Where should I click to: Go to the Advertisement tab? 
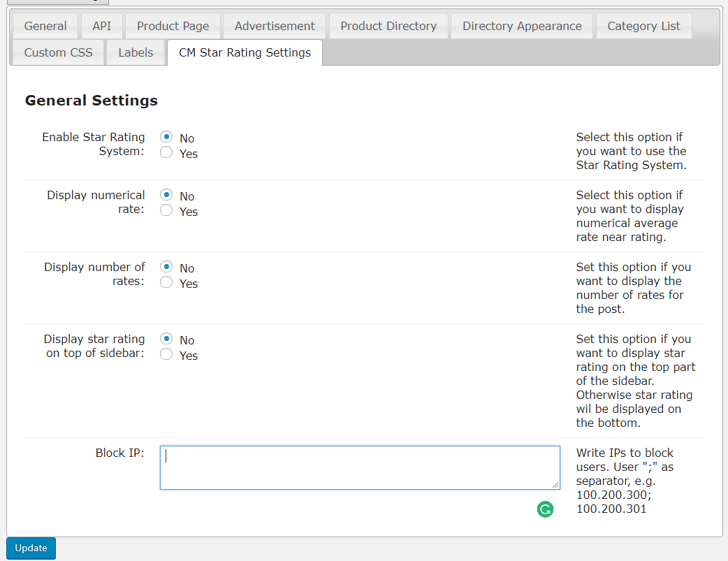(x=275, y=26)
